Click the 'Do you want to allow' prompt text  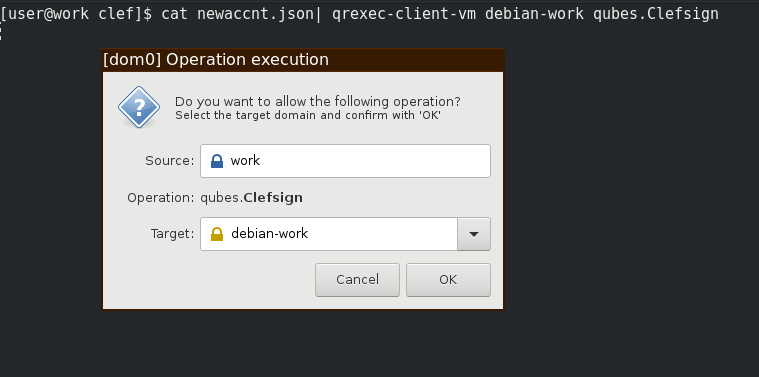pos(318,102)
